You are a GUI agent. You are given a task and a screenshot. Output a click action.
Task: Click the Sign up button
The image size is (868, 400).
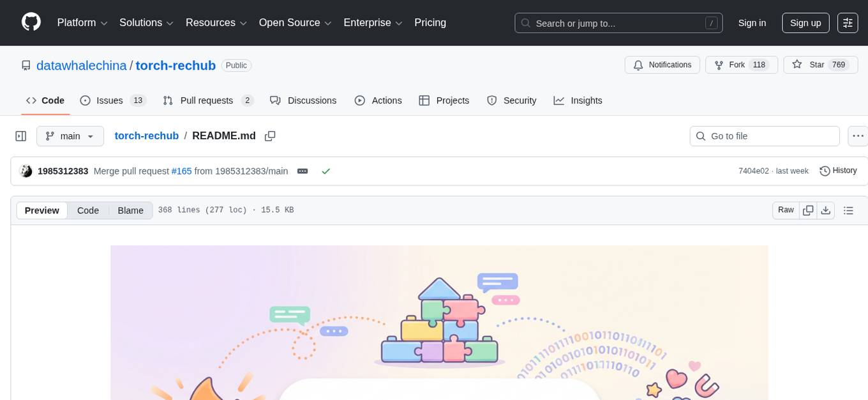pyautogui.click(x=805, y=22)
